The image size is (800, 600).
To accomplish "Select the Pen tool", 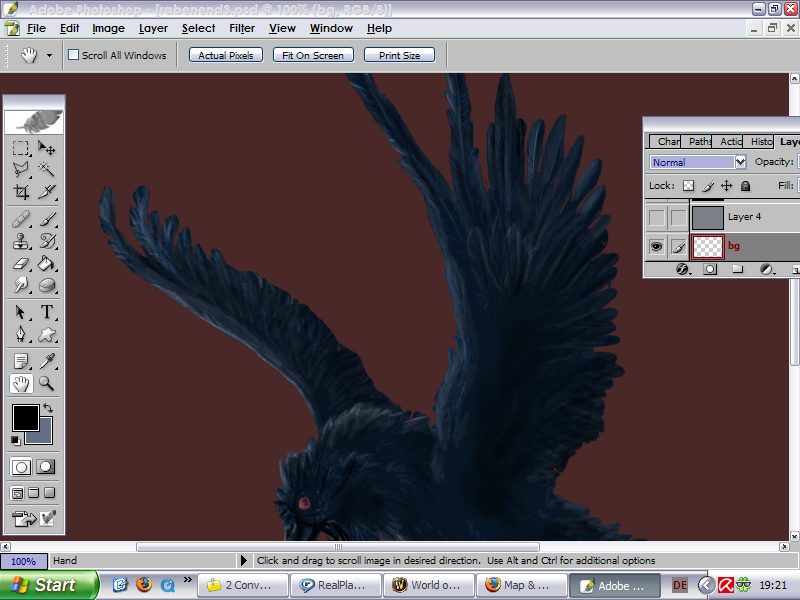I will point(20,334).
